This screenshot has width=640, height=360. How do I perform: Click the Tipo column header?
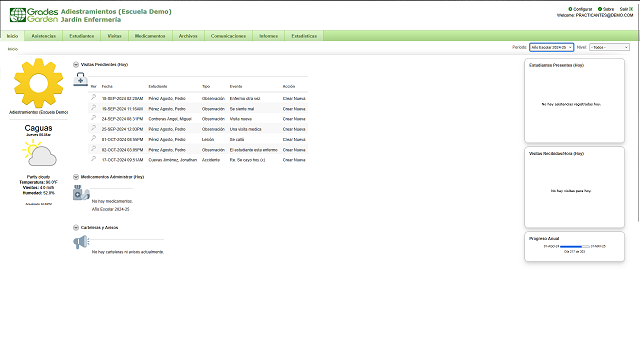(206, 87)
